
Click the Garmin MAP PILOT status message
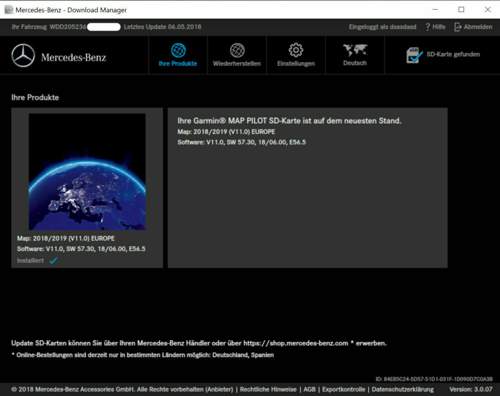click(289, 121)
